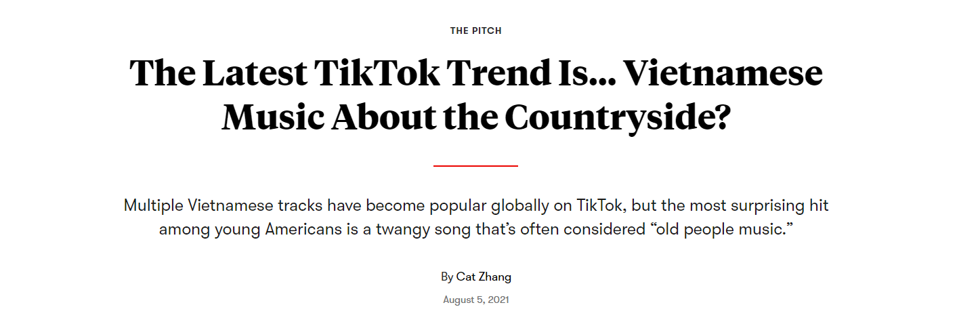Click the headline line ending 'Countryside?'
The width and height of the screenshot is (980, 324).
pos(475,117)
